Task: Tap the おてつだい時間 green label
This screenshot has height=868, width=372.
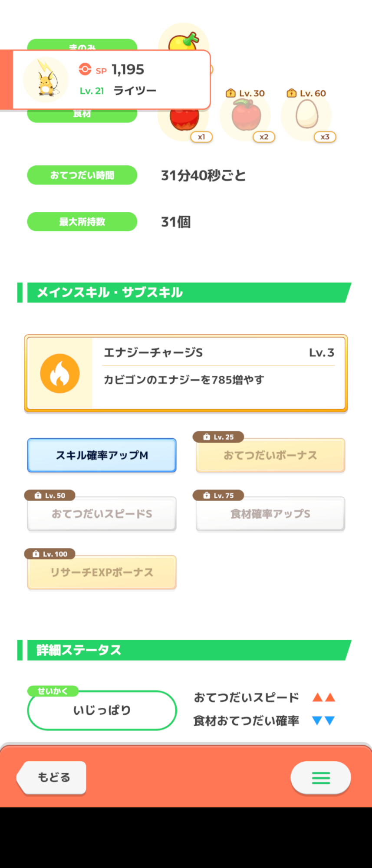Action: pos(82,175)
